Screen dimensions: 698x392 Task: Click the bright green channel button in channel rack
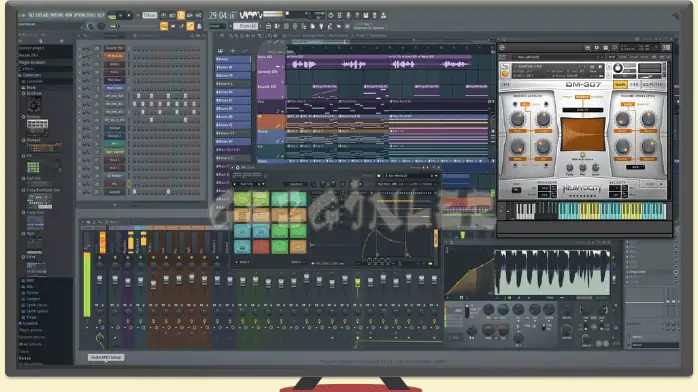114,144
